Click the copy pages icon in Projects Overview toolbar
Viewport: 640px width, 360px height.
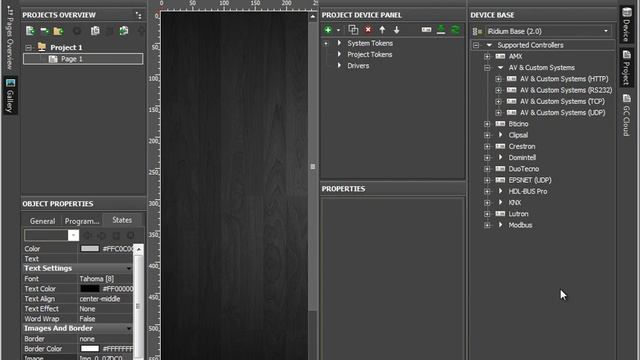(95, 31)
